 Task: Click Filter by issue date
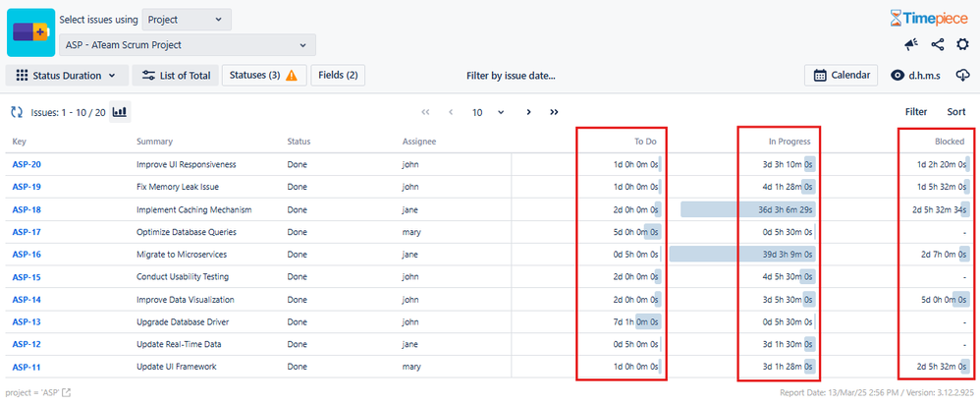[x=511, y=76]
